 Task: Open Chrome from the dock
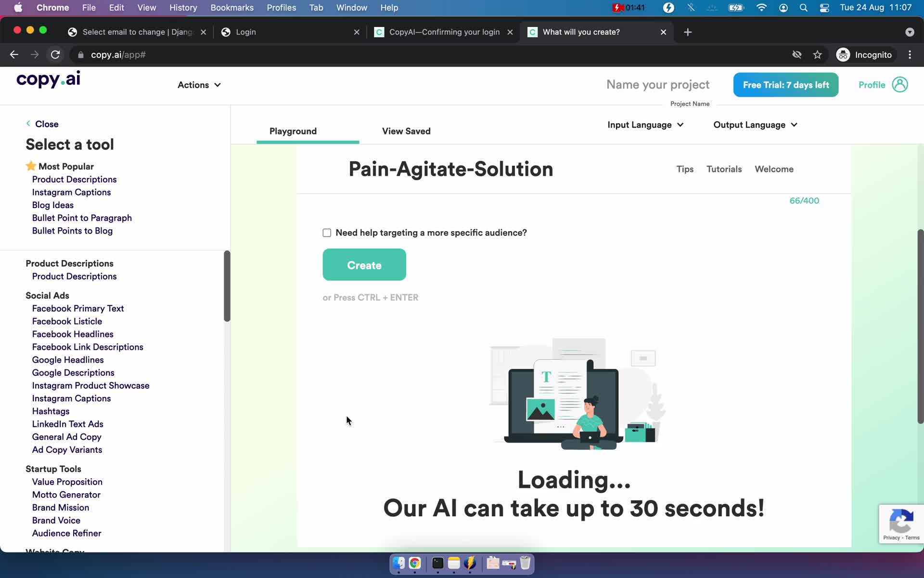tap(415, 563)
